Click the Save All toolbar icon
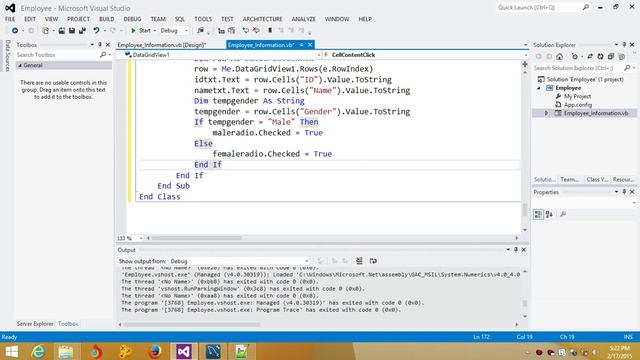The height and width of the screenshot is (360, 640). 82,31
